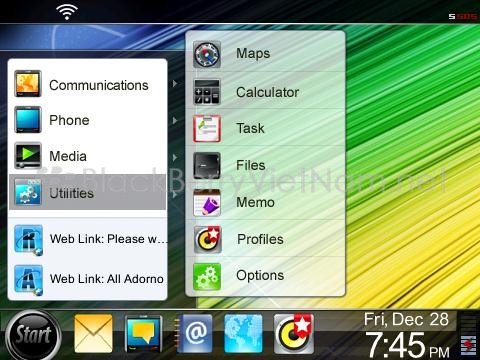Open the Task checklist icon

207,128
